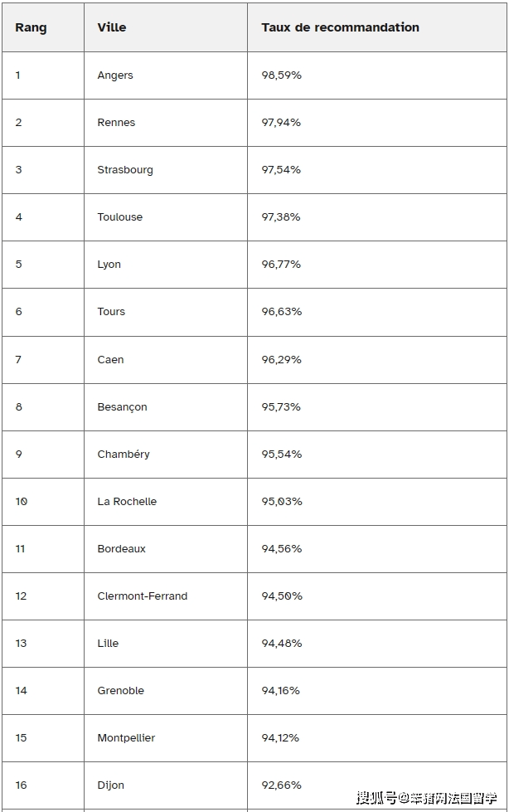Click the Bordeaux table cell
This screenshot has width=509, height=812.
(121, 549)
